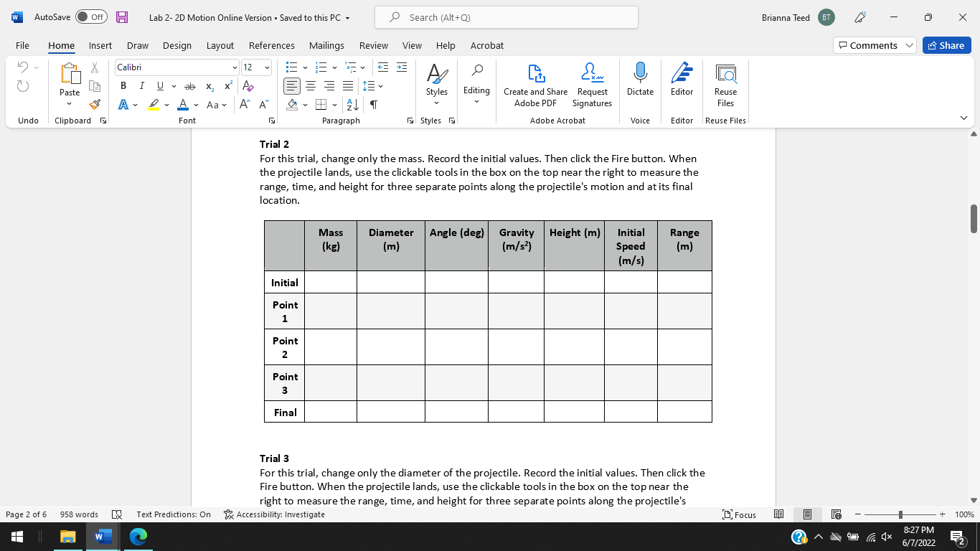Apply italic formatting
980x551 pixels.
tap(141, 85)
